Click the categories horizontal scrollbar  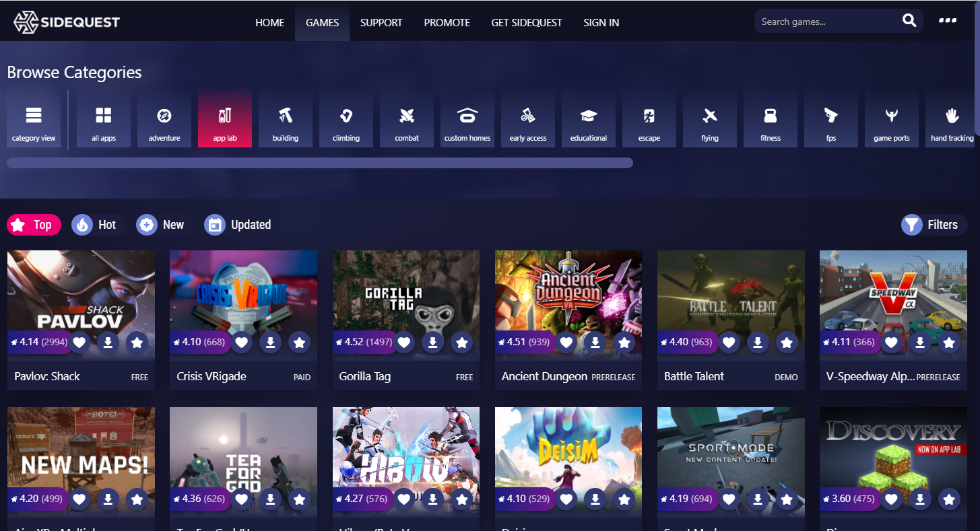[x=320, y=163]
